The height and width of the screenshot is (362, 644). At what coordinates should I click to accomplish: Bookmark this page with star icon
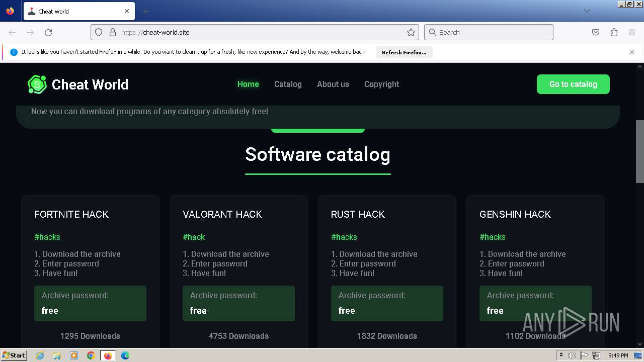tap(411, 32)
